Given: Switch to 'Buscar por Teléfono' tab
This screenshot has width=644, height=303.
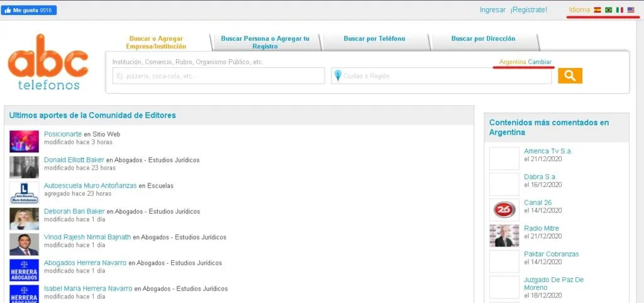Looking at the screenshot, I should tap(374, 39).
